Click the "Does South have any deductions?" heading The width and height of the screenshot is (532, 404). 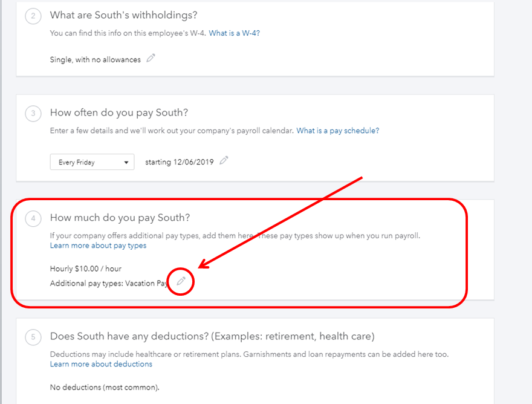pos(212,336)
